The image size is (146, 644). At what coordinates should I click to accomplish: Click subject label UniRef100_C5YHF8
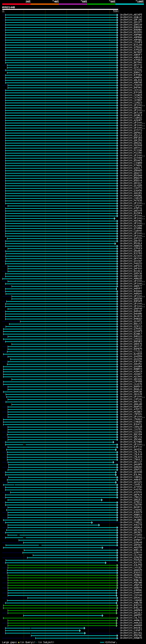click(x=131, y=42)
